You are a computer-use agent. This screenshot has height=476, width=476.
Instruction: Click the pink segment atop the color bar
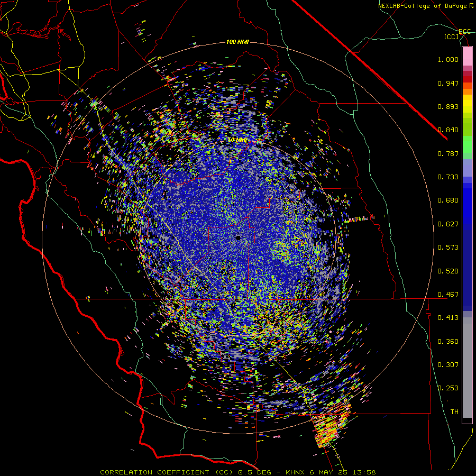tap(467, 57)
